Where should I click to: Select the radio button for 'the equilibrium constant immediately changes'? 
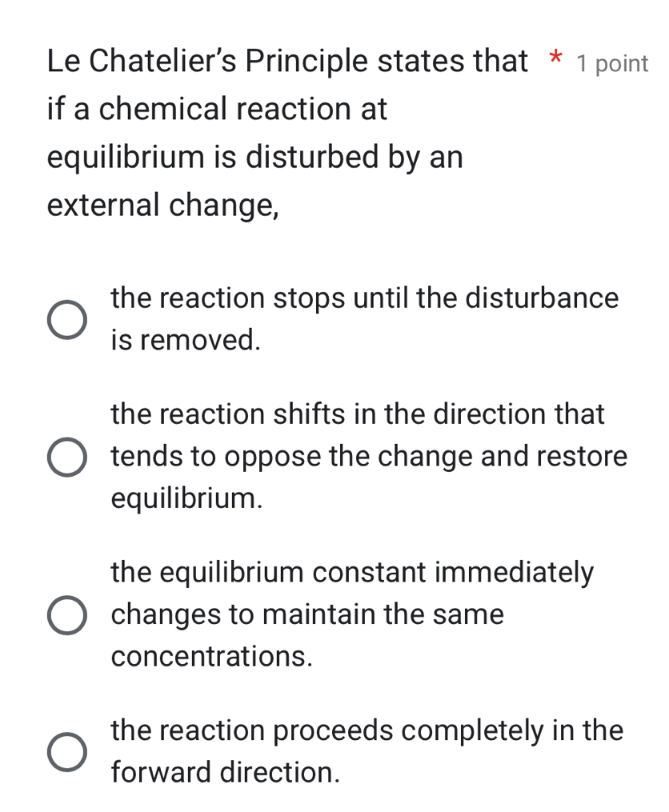(66, 614)
